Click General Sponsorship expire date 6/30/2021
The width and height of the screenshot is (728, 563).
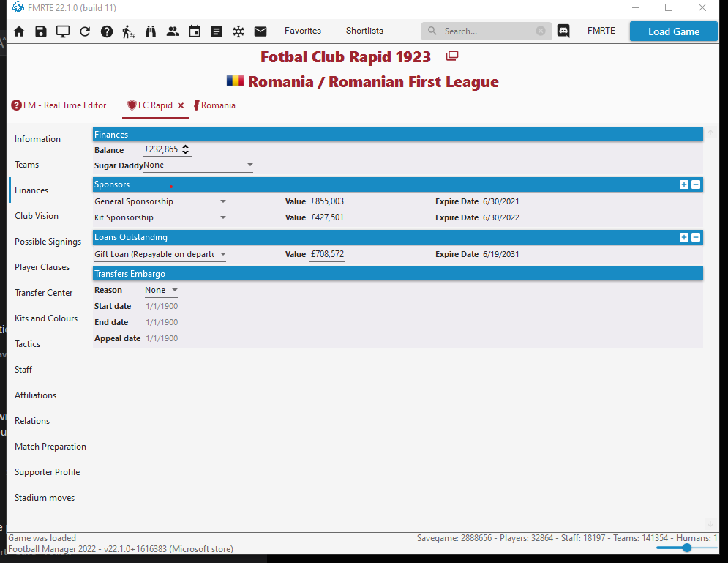coord(501,201)
